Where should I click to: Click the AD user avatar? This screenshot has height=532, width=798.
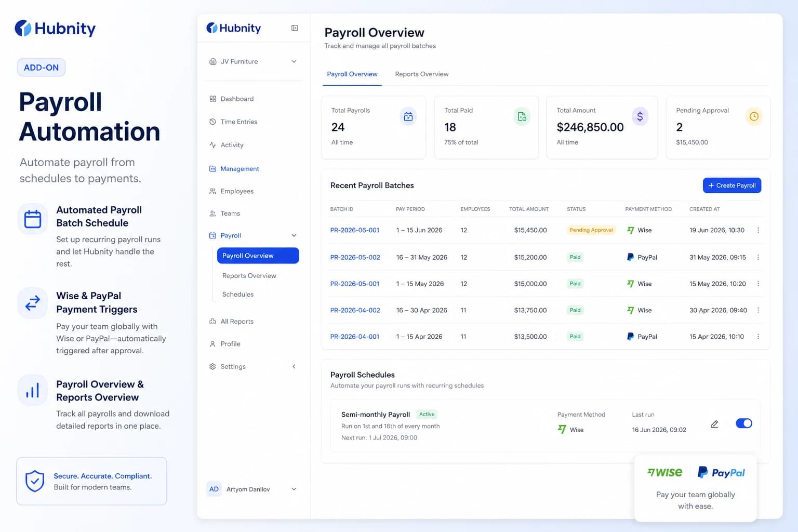coord(214,489)
